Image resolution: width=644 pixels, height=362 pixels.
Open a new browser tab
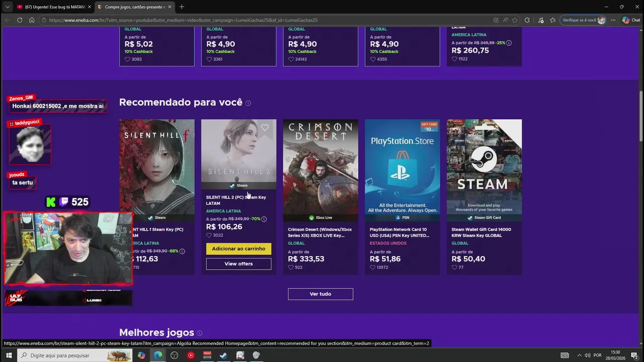coord(182,7)
